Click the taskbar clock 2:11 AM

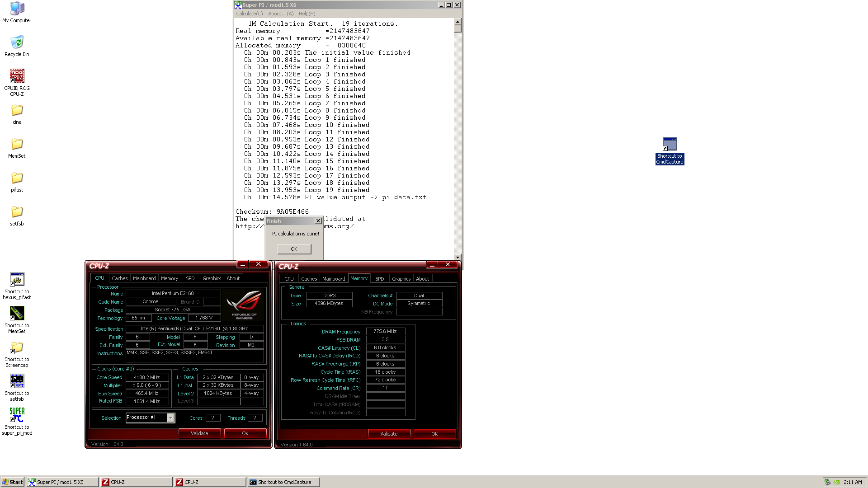(x=853, y=482)
